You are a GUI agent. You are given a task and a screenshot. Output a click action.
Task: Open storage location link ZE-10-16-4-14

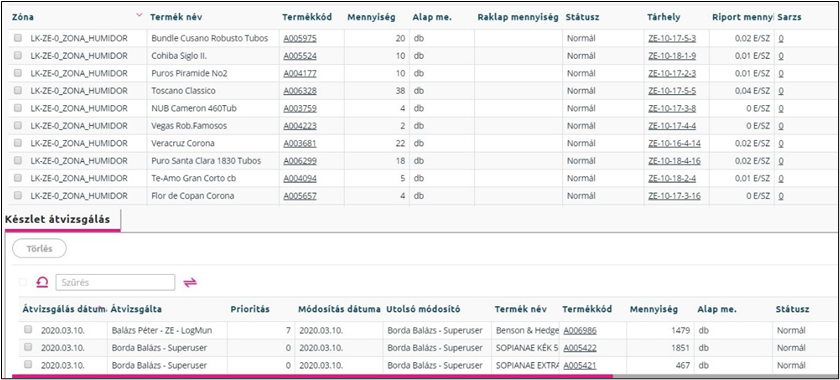pos(674,143)
